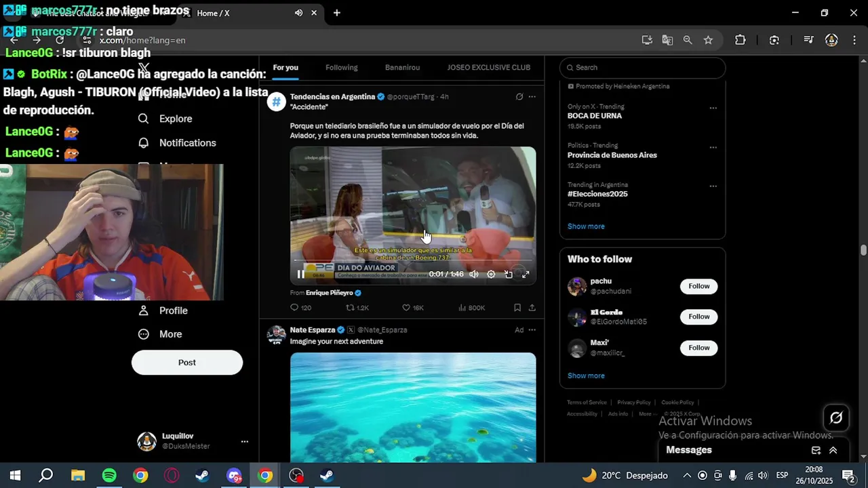
Task: Open Profile in sidebar
Action: [x=163, y=310]
